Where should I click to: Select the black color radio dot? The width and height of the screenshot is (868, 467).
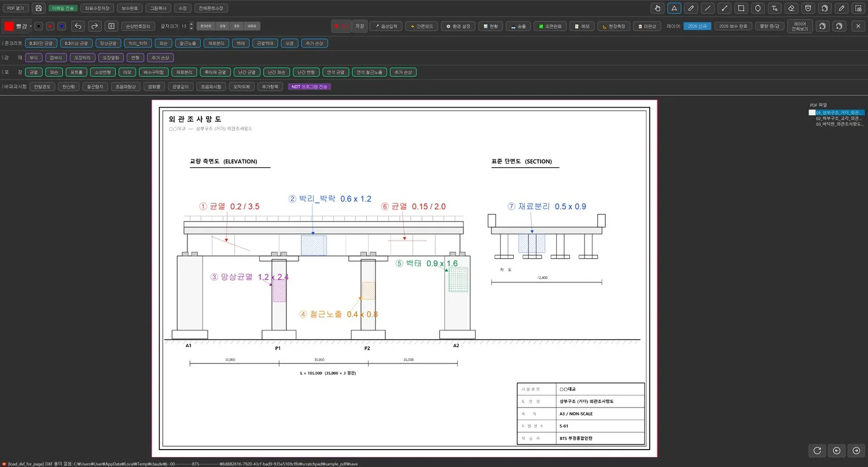tap(38, 26)
